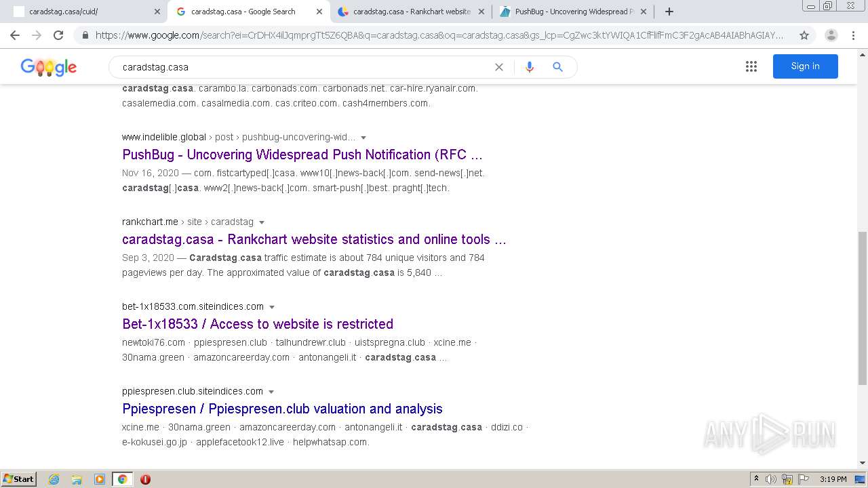Click the tray network icon
Image resolution: width=868 pixels, height=488 pixels.
coord(787,479)
